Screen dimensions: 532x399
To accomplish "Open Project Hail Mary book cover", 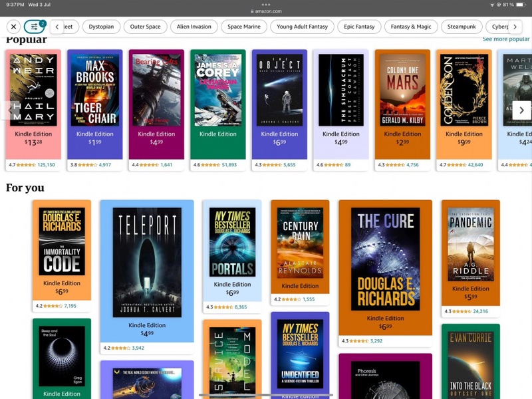I will pos(33,90).
